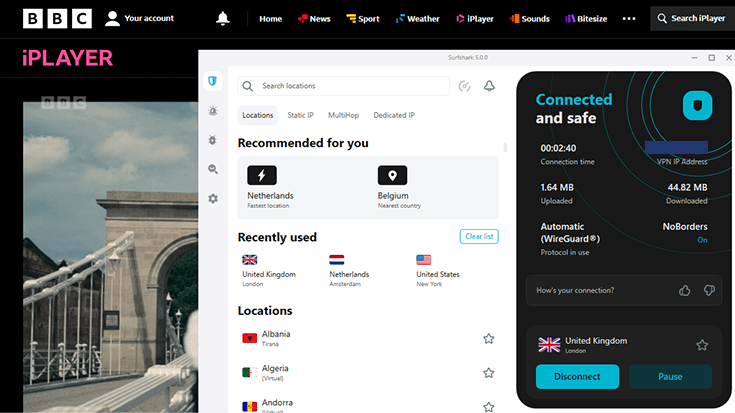Give thumbs up for connection
The width and height of the screenshot is (735, 413).
pos(684,291)
